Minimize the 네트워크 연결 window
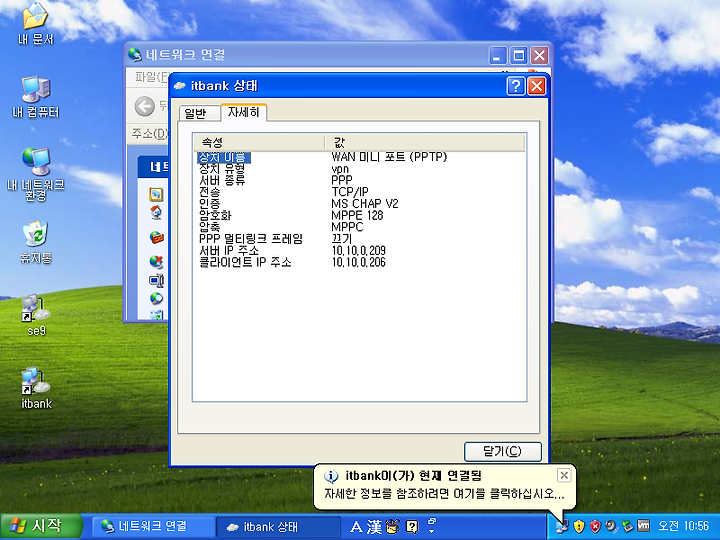 point(498,56)
